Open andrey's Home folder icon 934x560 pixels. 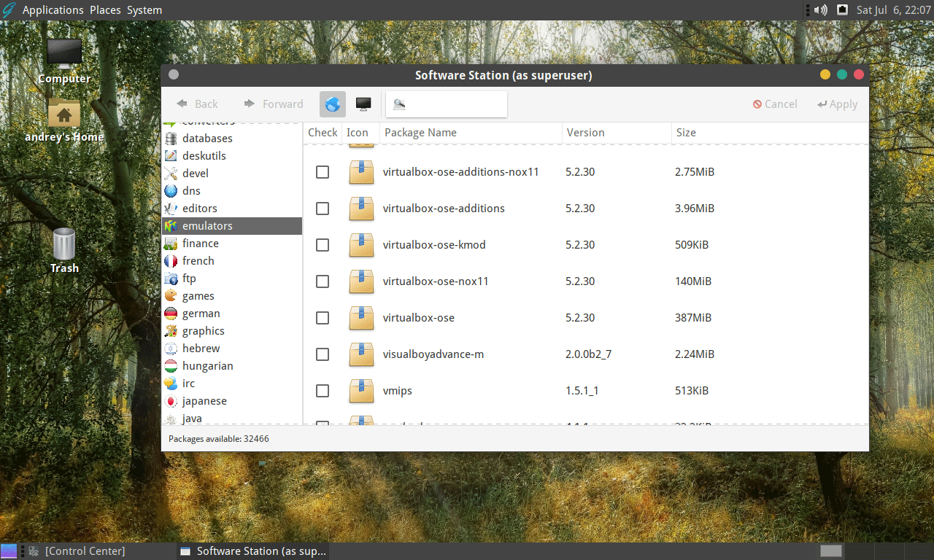64,114
